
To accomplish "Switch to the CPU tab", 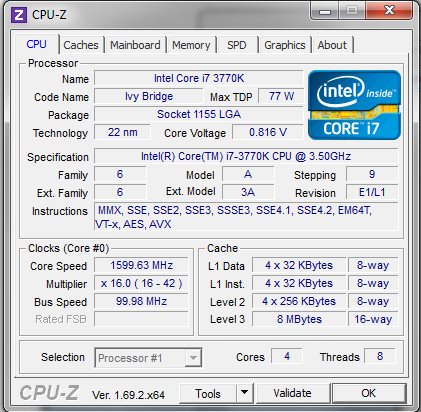I will point(37,44).
